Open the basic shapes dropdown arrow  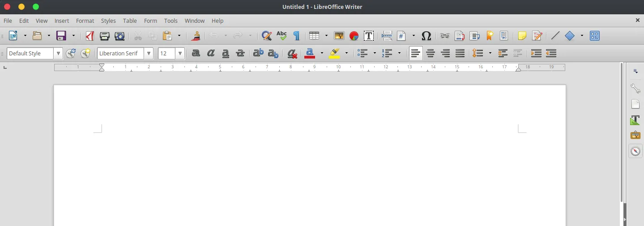click(582, 36)
